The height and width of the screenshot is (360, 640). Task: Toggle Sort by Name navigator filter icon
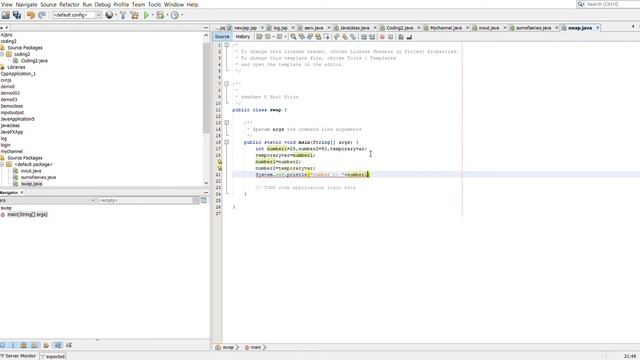click(58, 345)
